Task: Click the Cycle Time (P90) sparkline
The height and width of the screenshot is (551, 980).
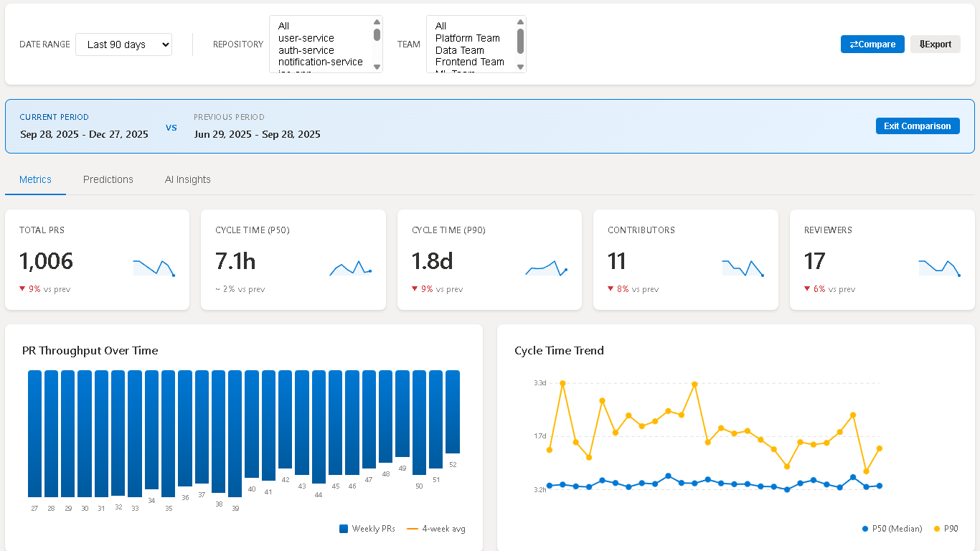Action: (547, 268)
